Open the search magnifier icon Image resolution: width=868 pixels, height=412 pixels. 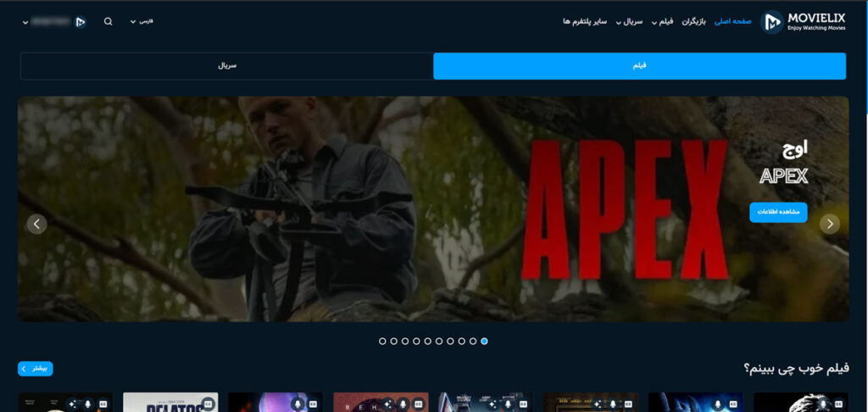click(108, 21)
